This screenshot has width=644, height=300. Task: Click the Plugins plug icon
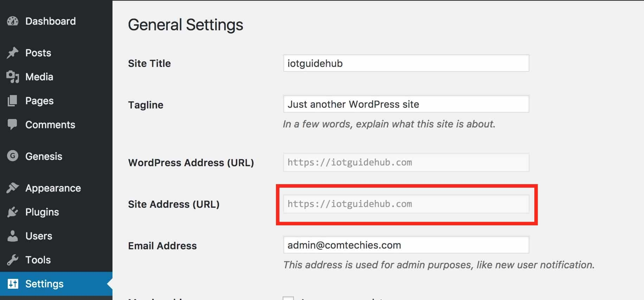[x=12, y=212]
